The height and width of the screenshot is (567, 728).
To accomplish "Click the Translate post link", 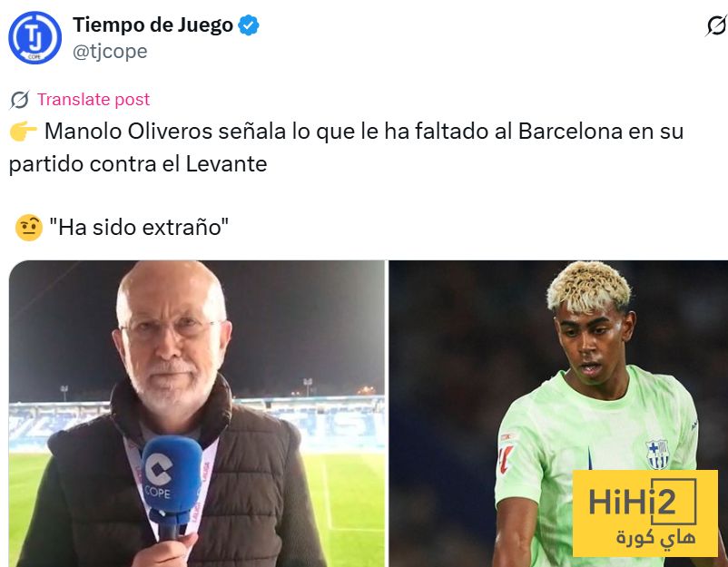I will (93, 99).
